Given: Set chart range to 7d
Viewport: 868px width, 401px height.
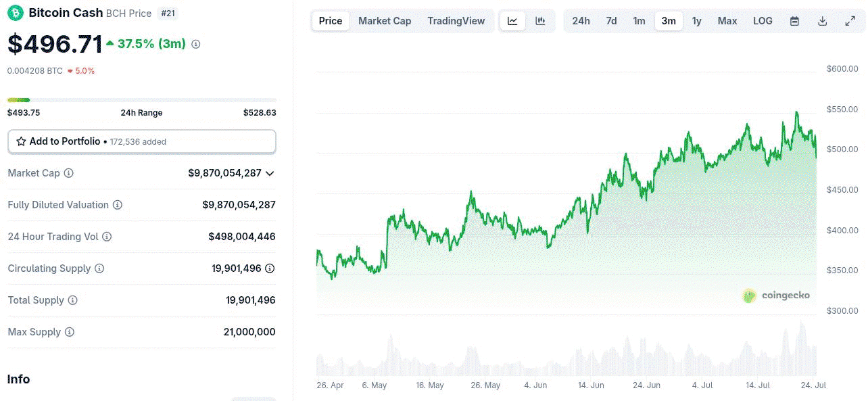Looking at the screenshot, I should (x=611, y=21).
